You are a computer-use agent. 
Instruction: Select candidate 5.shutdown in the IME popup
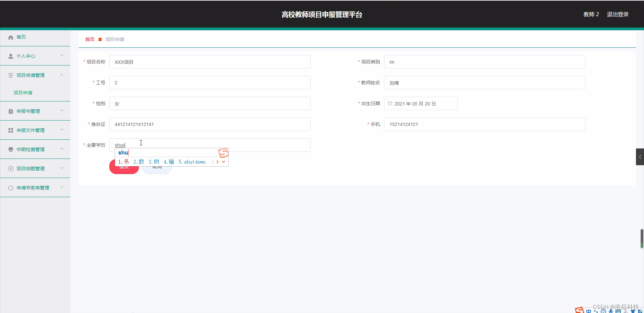pyautogui.click(x=192, y=162)
